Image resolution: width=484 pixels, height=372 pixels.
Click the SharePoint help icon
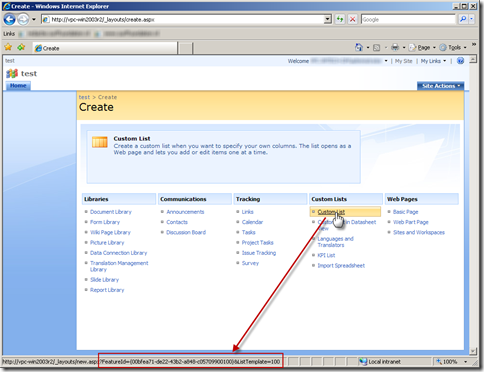pyautogui.click(x=460, y=61)
